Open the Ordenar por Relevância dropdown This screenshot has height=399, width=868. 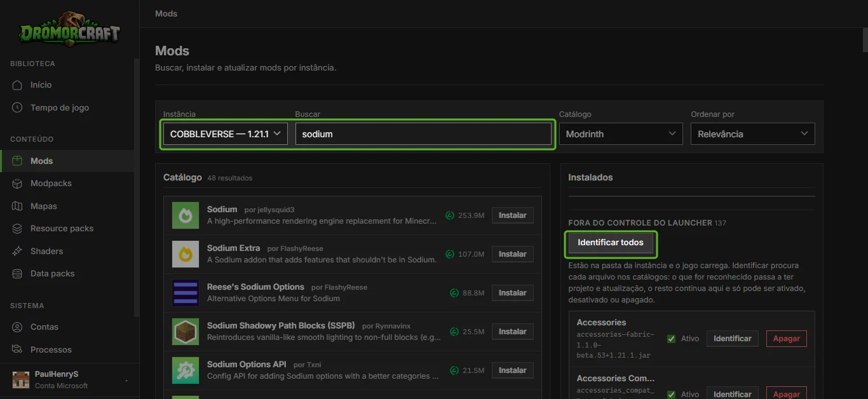pos(753,134)
